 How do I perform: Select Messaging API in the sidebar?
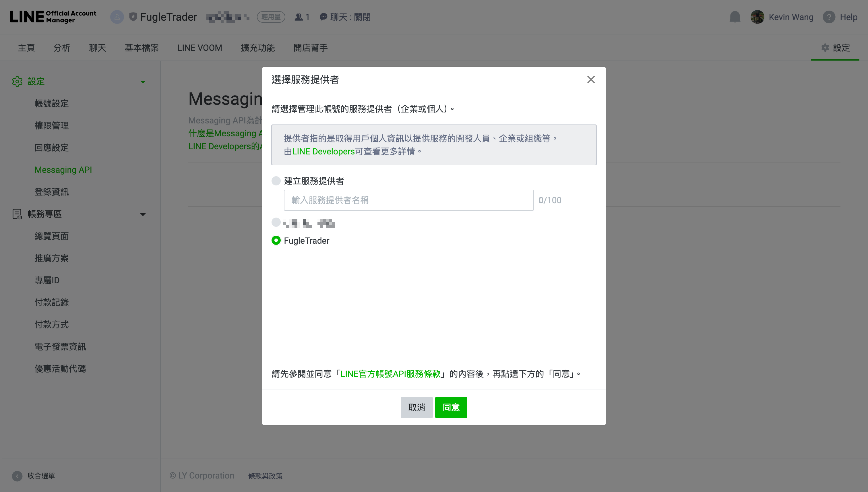63,170
